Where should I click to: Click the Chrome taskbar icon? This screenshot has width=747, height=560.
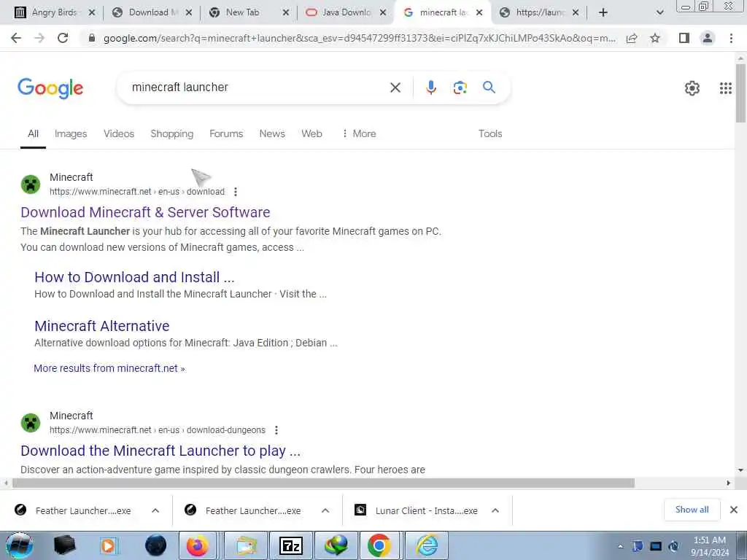click(x=379, y=546)
